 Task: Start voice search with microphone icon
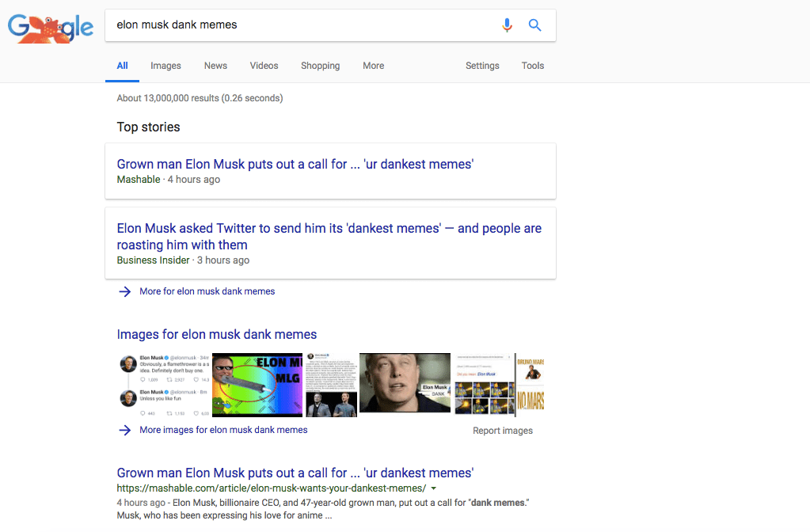[507, 25]
